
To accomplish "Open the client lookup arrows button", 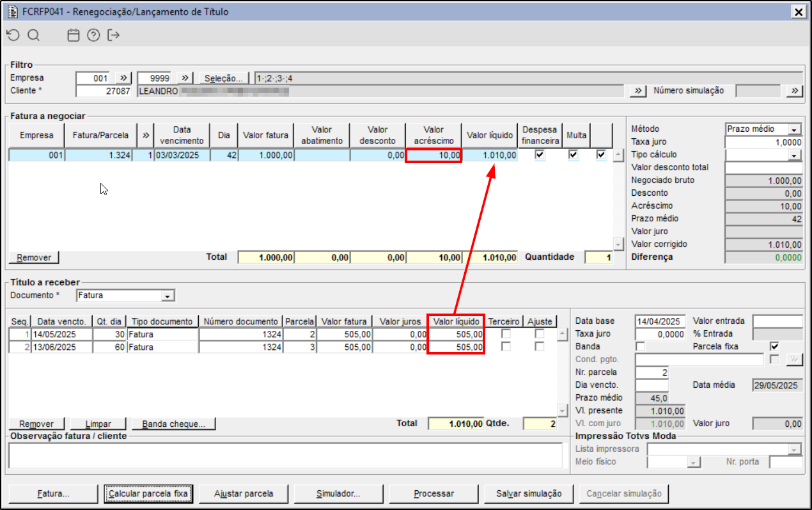I will pos(637,91).
